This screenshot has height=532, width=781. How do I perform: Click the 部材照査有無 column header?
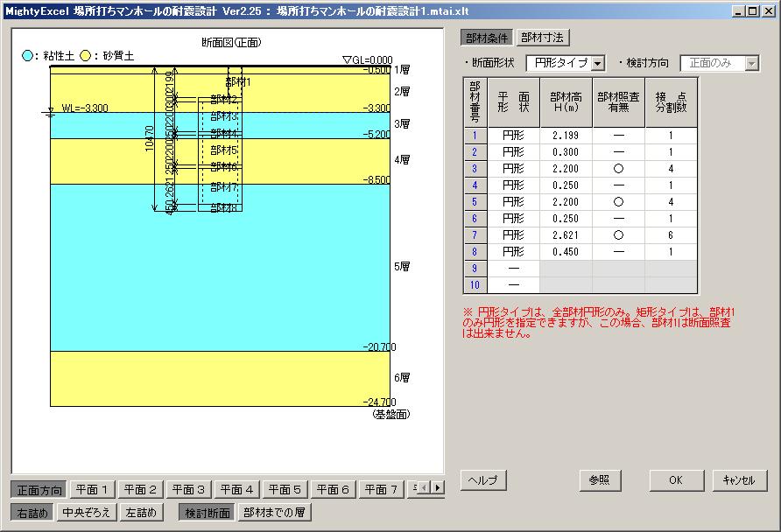tap(619, 102)
